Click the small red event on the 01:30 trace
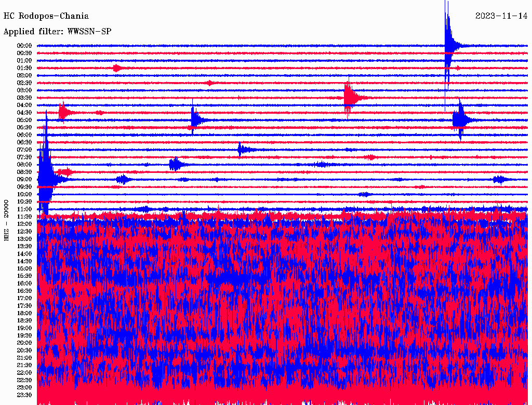The image size is (532, 405). pos(117,68)
